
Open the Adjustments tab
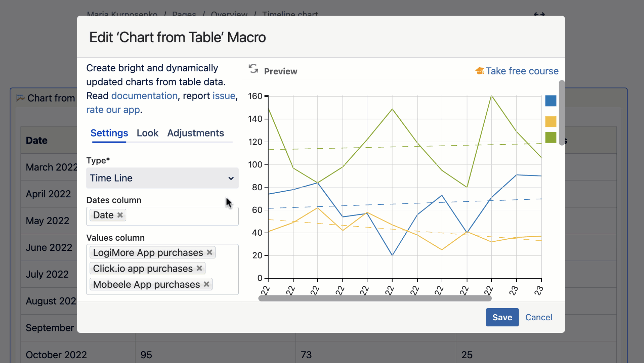click(x=196, y=133)
